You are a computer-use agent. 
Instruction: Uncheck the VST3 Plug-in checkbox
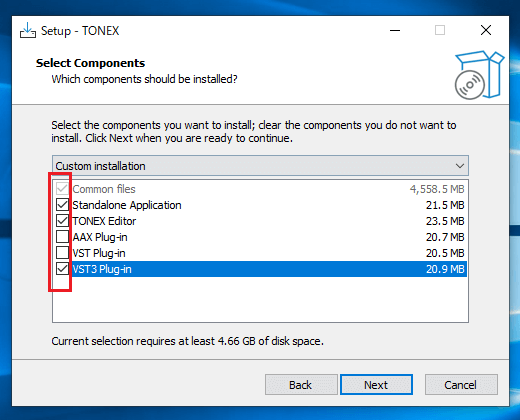coord(62,269)
